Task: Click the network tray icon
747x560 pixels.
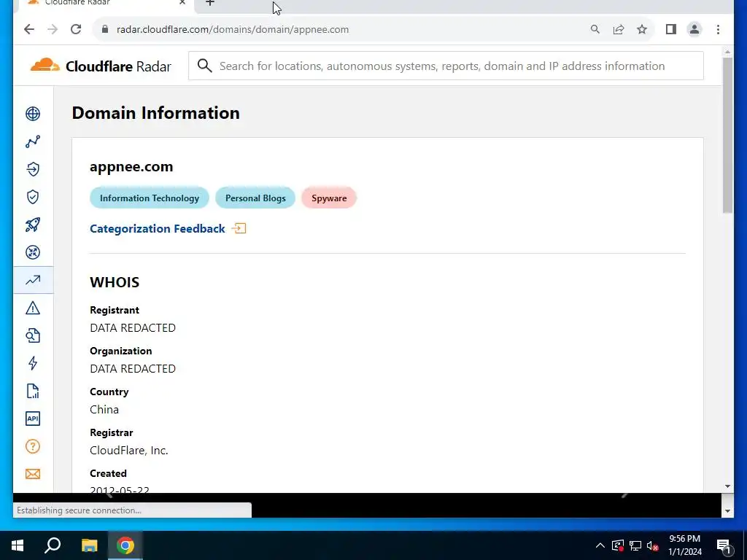Action: 635,545
